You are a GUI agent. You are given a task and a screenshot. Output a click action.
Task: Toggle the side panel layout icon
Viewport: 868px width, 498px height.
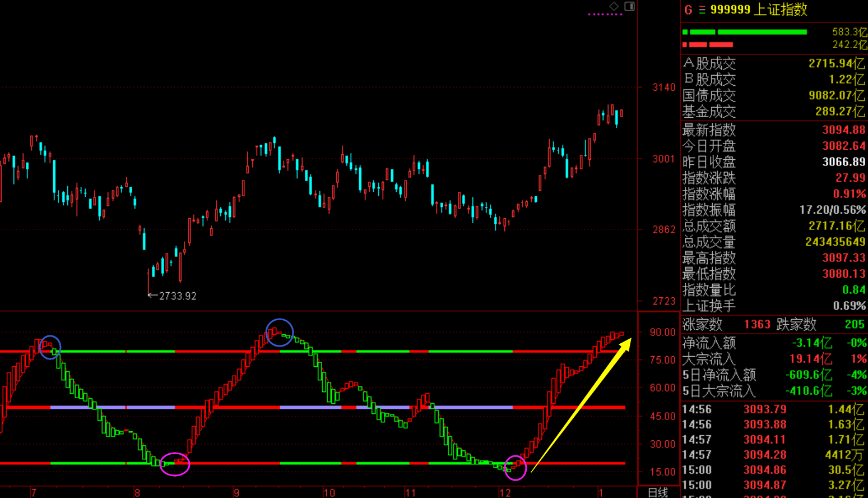(630, 6)
